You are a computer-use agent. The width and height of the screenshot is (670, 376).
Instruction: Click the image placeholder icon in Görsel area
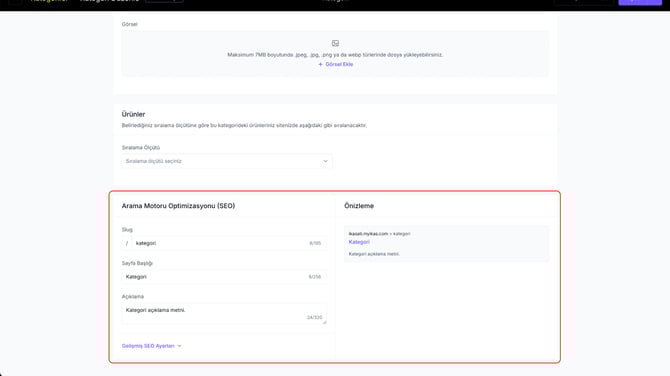pos(335,43)
